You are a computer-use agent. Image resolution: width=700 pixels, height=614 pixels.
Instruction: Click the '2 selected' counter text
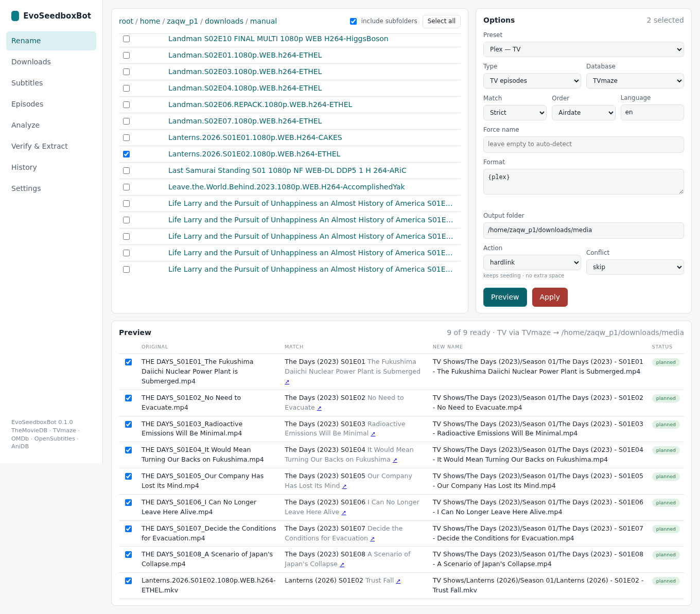[665, 20]
